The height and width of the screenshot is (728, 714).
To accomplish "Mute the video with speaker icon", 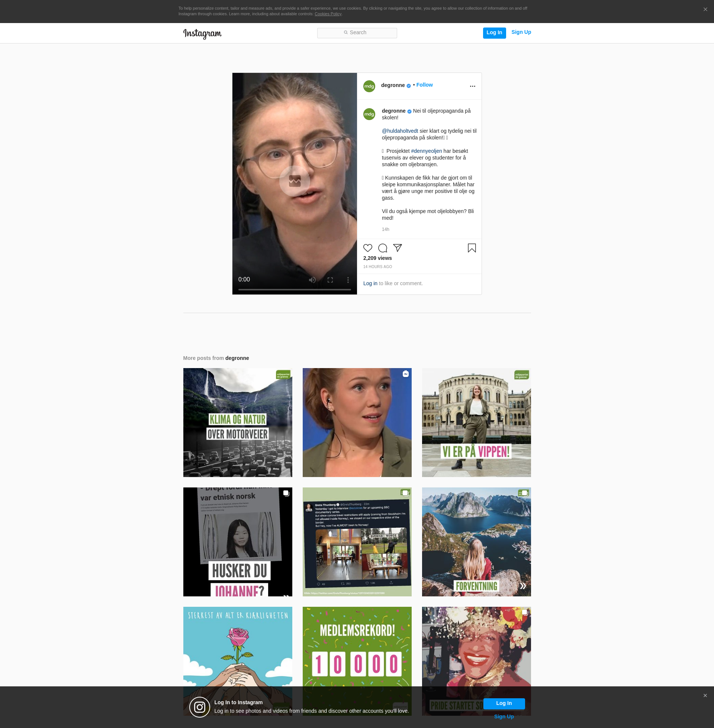I will [312, 280].
